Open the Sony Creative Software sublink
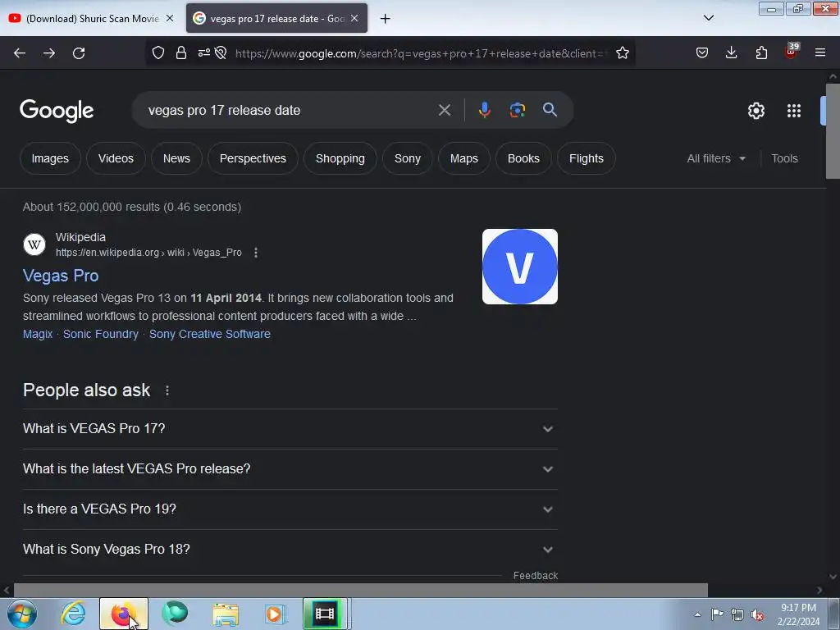 [x=209, y=335]
